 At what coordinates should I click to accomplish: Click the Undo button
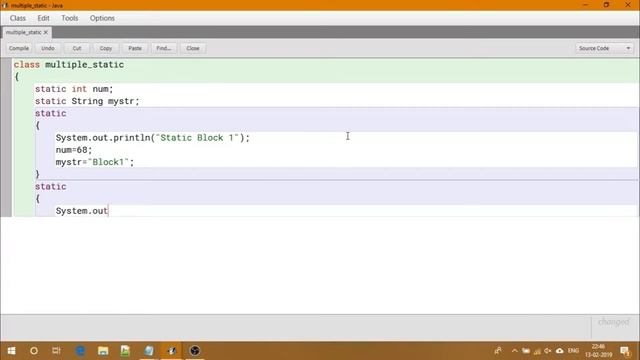pos(48,48)
